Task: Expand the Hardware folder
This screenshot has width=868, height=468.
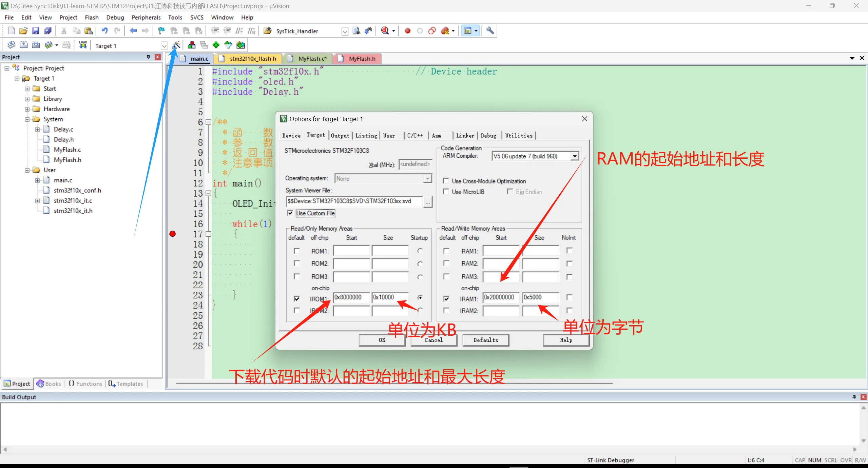Action: click(x=27, y=109)
